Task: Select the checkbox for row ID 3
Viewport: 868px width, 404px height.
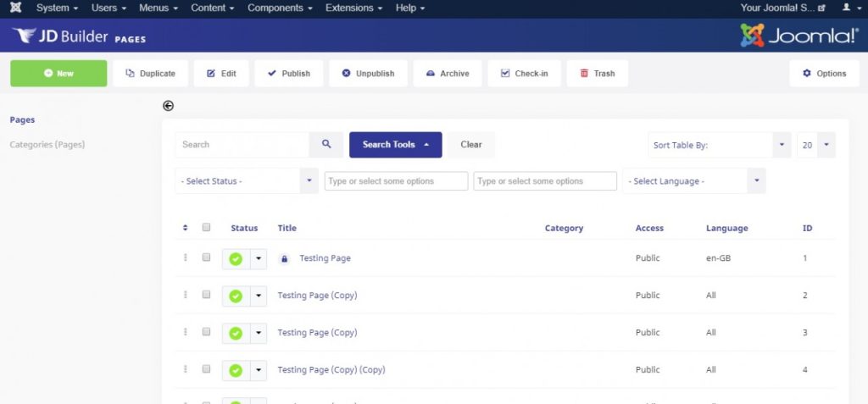Action: [207, 331]
